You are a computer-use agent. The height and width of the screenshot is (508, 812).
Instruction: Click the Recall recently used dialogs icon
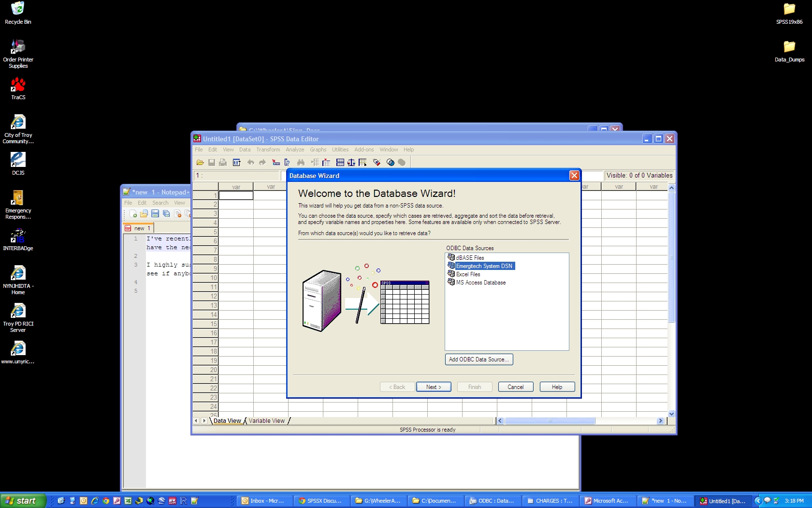[x=236, y=163]
